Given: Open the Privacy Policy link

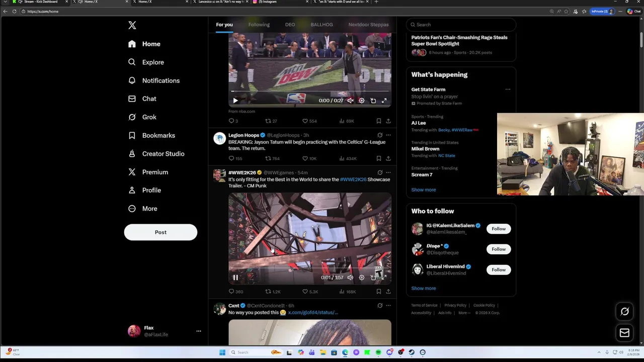Looking at the screenshot, I should pyautogui.click(x=455, y=305).
